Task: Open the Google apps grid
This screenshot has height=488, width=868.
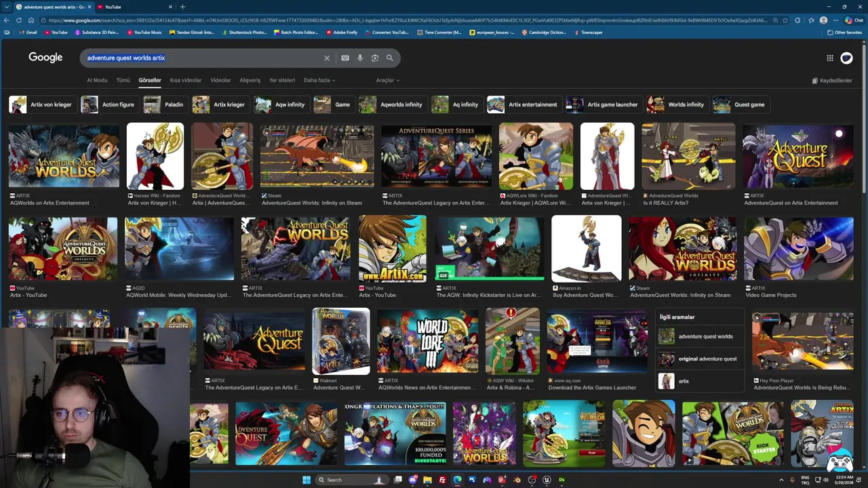Action: [x=830, y=58]
